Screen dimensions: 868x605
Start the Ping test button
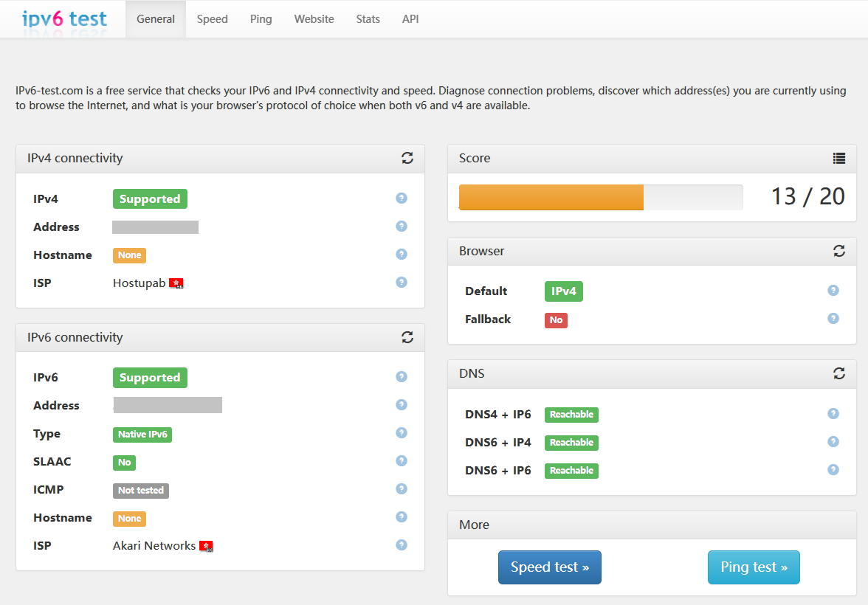754,567
